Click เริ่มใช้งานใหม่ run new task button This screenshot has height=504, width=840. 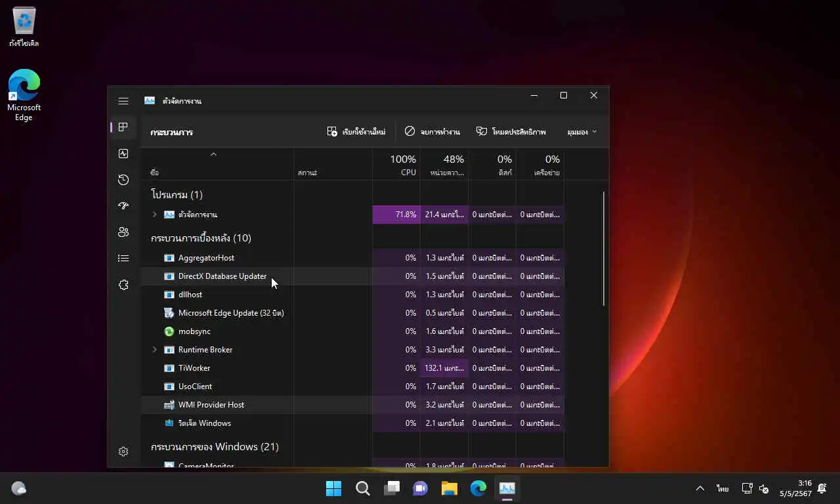pos(356,132)
